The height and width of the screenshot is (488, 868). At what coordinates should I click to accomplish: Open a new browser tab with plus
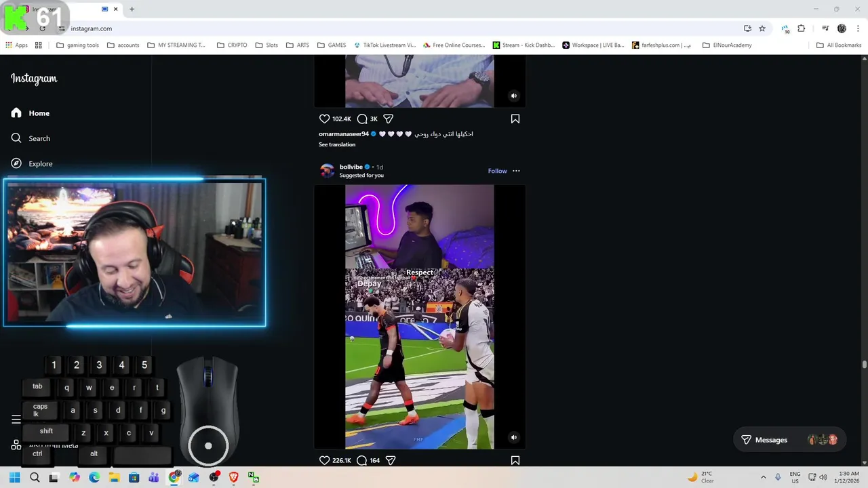coord(132,9)
